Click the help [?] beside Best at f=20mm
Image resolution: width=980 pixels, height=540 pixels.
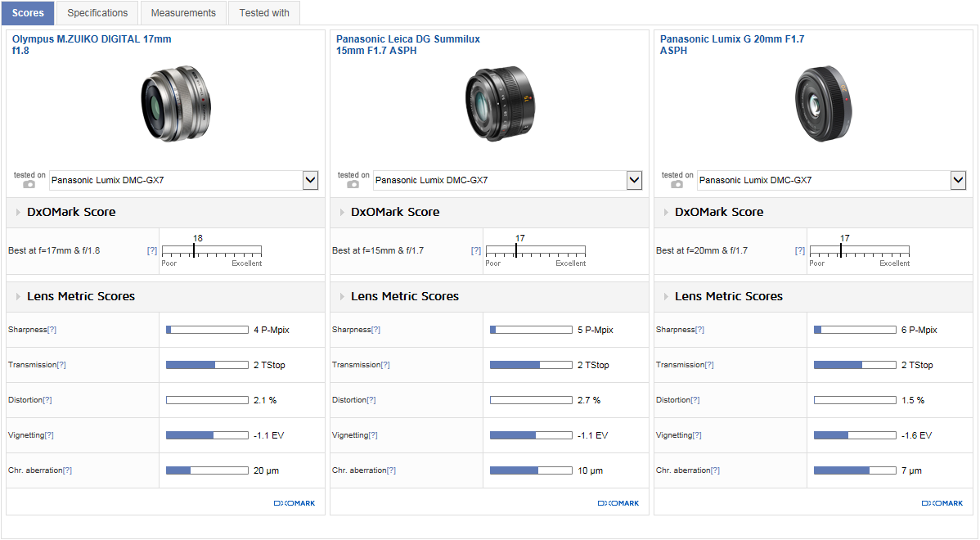pyautogui.click(x=800, y=250)
